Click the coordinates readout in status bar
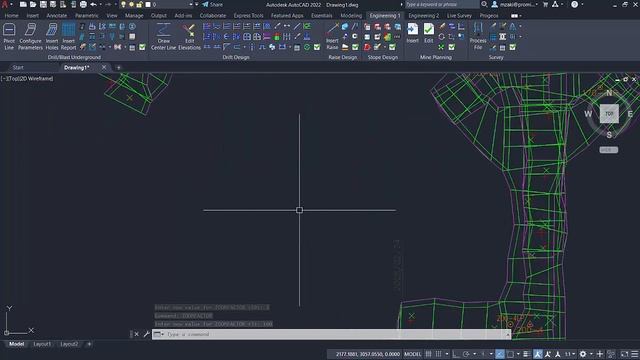Screen dimensions: 640x360 pyautogui.click(x=368, y=354)
